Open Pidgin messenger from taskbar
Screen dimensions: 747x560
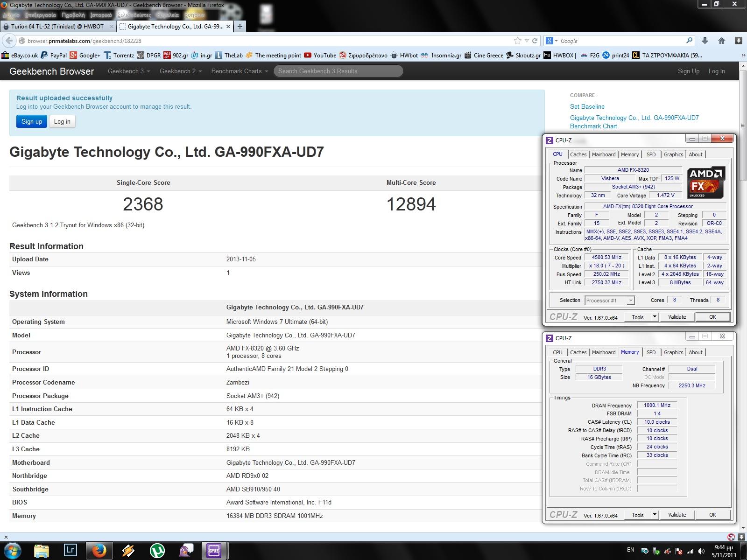186,551
